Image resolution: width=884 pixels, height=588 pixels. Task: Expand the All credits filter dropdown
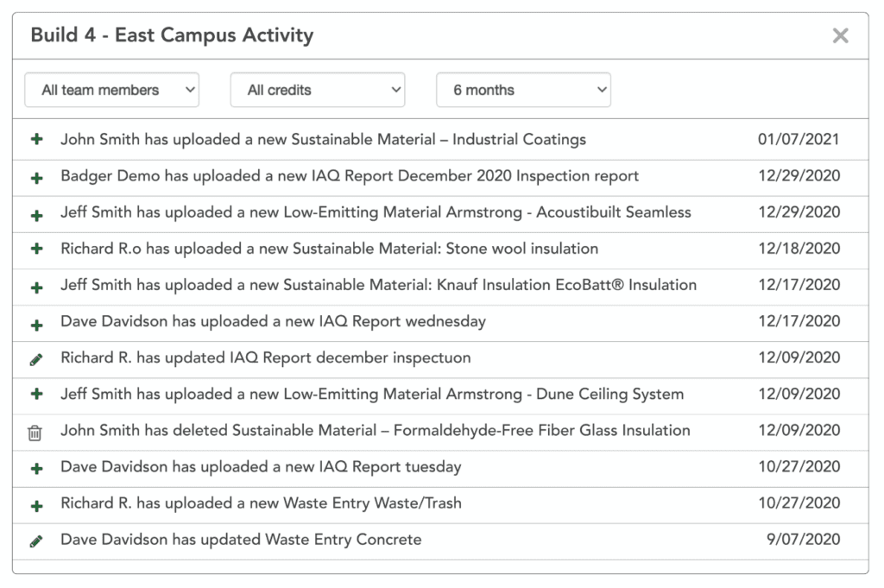(317, 90)
